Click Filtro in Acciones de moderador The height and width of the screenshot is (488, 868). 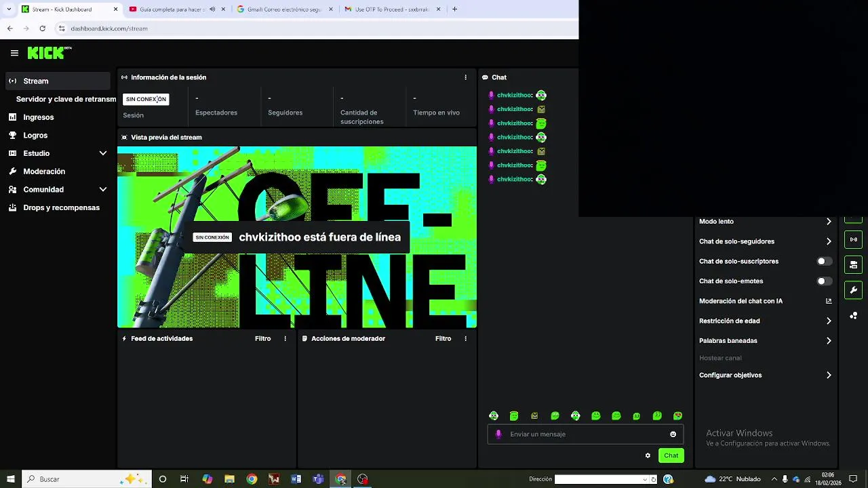tap(443, 338)
